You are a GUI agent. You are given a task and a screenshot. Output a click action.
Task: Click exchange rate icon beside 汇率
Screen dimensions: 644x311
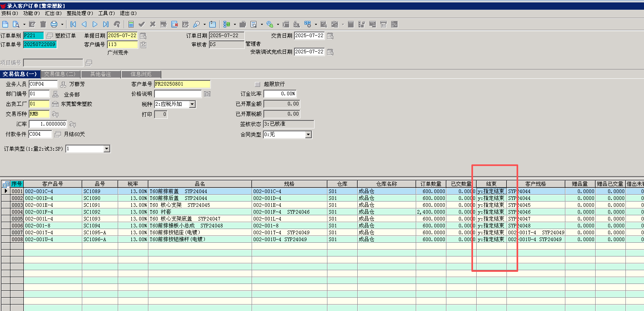click(73, 124)
